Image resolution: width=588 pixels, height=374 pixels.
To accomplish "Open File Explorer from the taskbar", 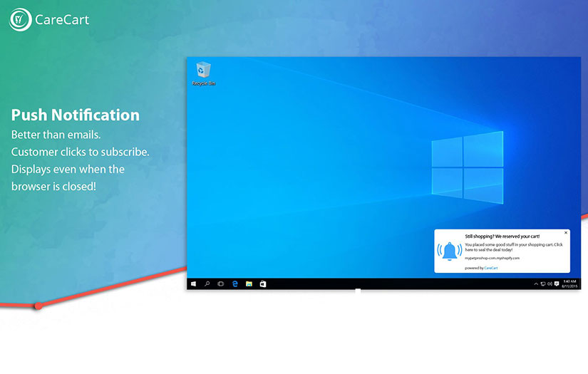I will 249,284.
